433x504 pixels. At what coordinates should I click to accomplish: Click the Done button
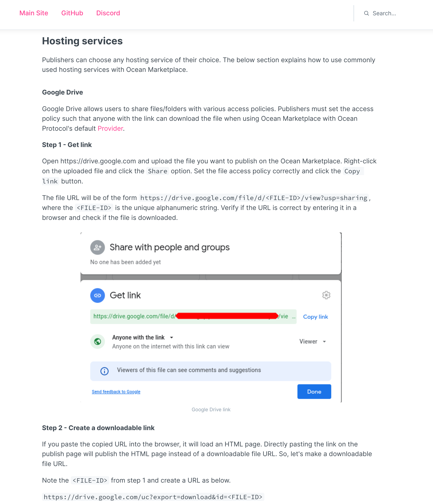pos(314,392)
